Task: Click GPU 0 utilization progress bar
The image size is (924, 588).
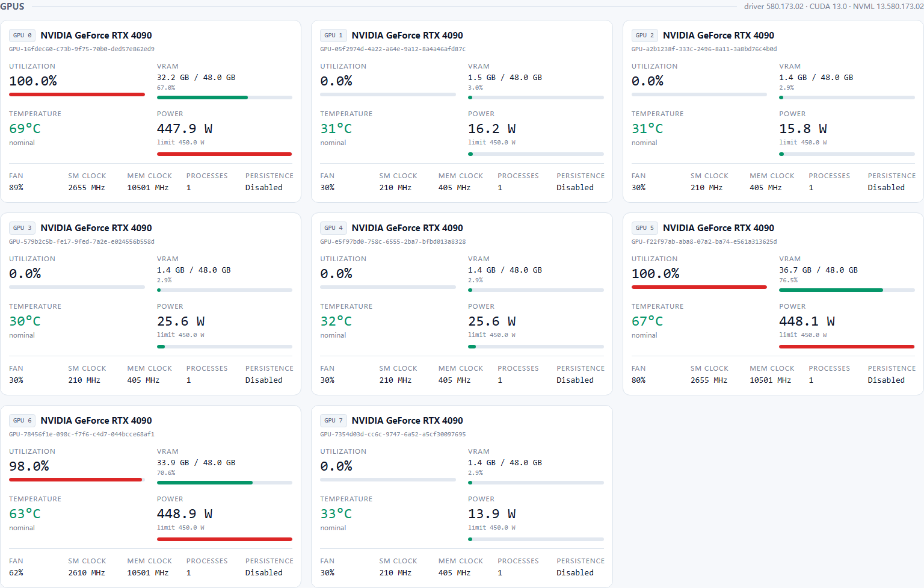Action: point(77,94)
